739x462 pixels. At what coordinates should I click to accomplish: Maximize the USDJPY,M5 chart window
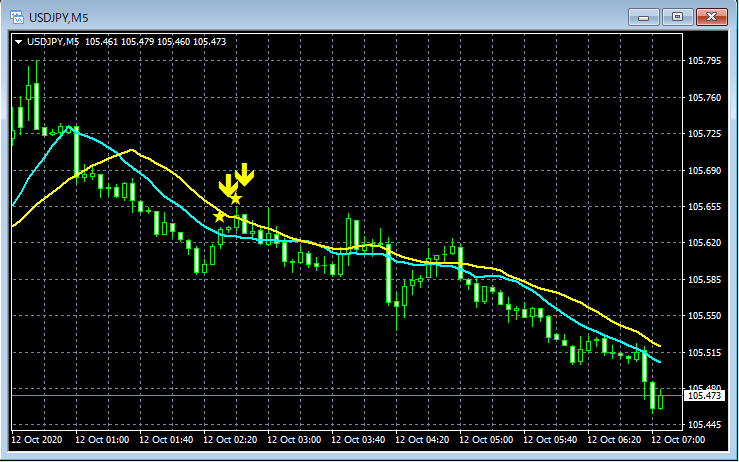677,17
